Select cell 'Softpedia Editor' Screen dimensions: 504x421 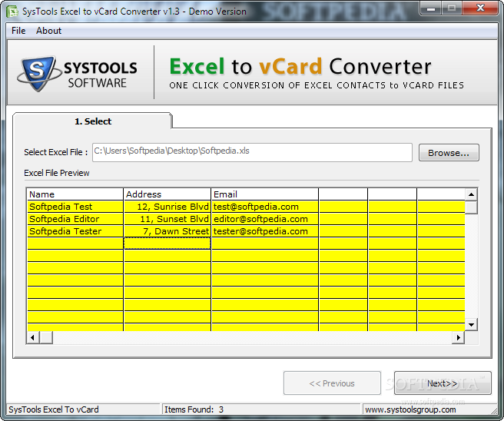[x=75, y=219]
